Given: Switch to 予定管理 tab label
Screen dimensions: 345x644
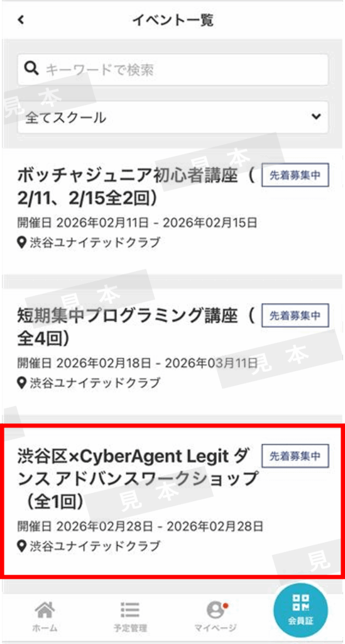Looking at the screenshot, I should coord(131,628).
